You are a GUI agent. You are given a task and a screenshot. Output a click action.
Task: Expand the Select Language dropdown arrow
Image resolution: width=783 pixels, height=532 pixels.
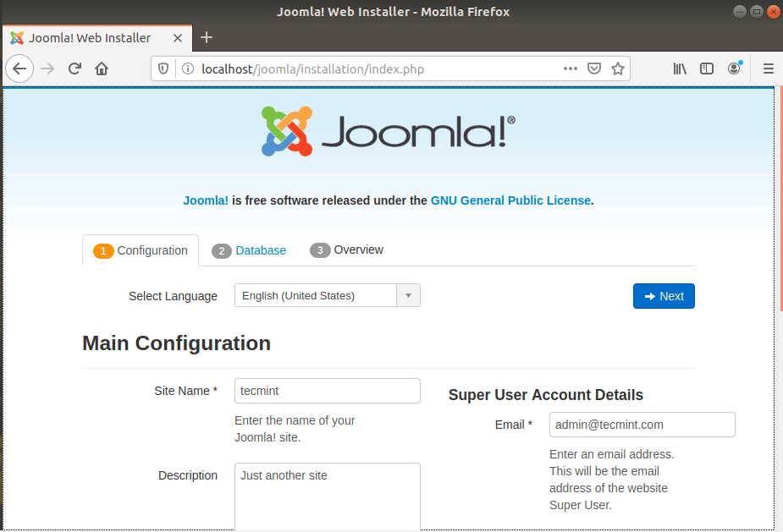pos(408,295)
